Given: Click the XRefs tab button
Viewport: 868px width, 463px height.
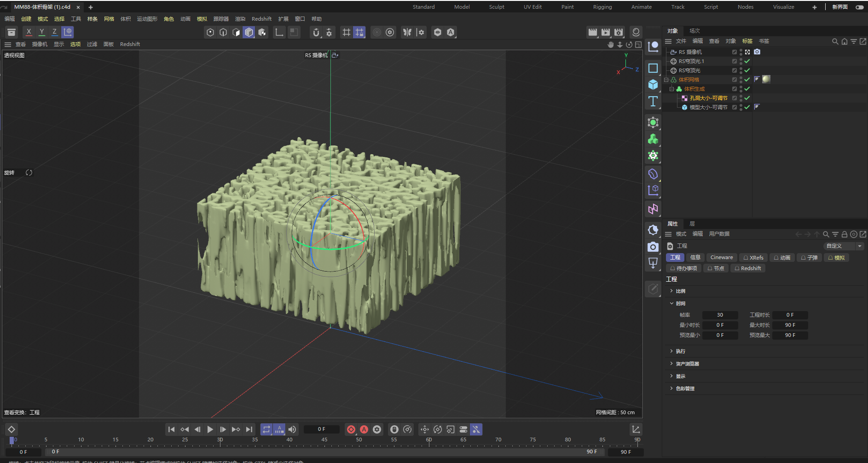Looking at the screenshot, I should (x=753, y=258).
